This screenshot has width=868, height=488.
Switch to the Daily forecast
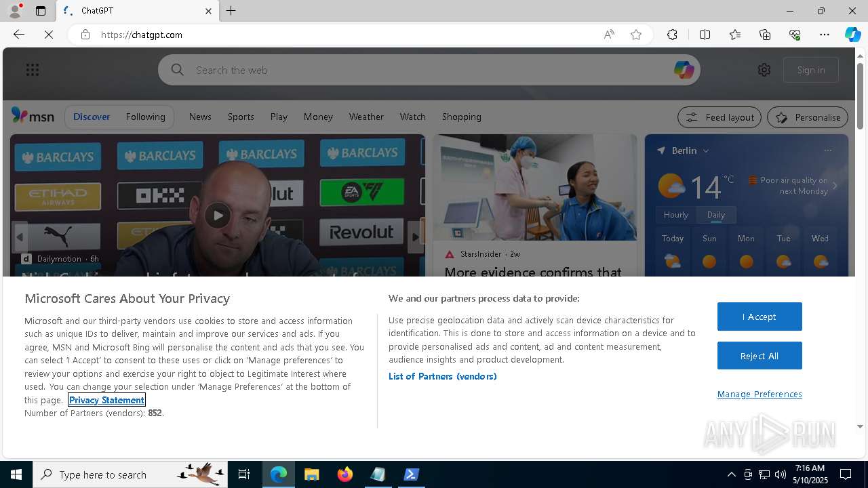[x=716, y=215]
